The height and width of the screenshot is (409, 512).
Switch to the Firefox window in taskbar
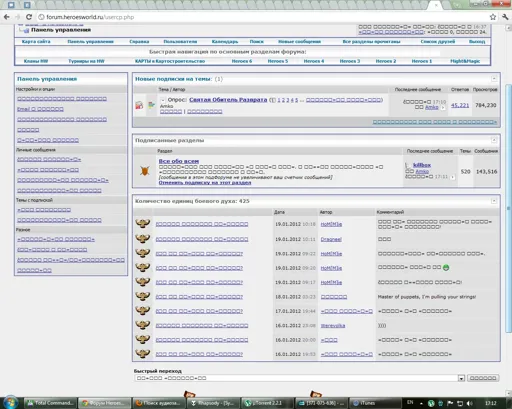[159, 403]
